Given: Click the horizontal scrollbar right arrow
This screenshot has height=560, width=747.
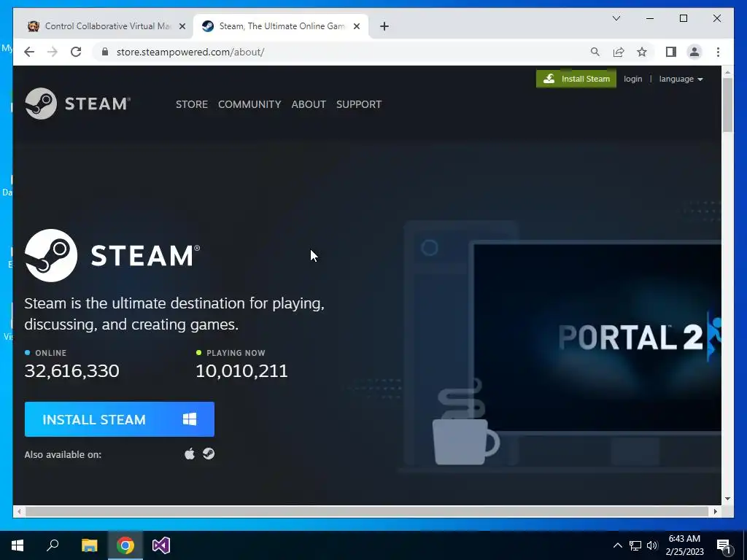Looking at the screenshot, I should [715, 511].
